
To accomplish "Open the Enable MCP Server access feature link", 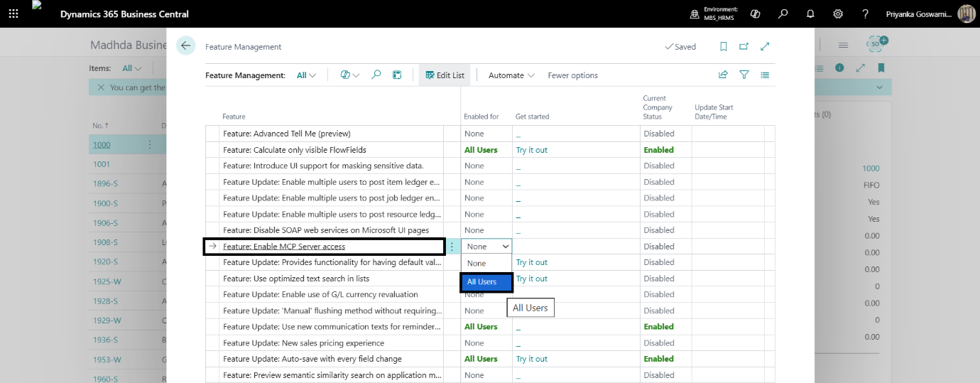I will (x=284, y=247).
